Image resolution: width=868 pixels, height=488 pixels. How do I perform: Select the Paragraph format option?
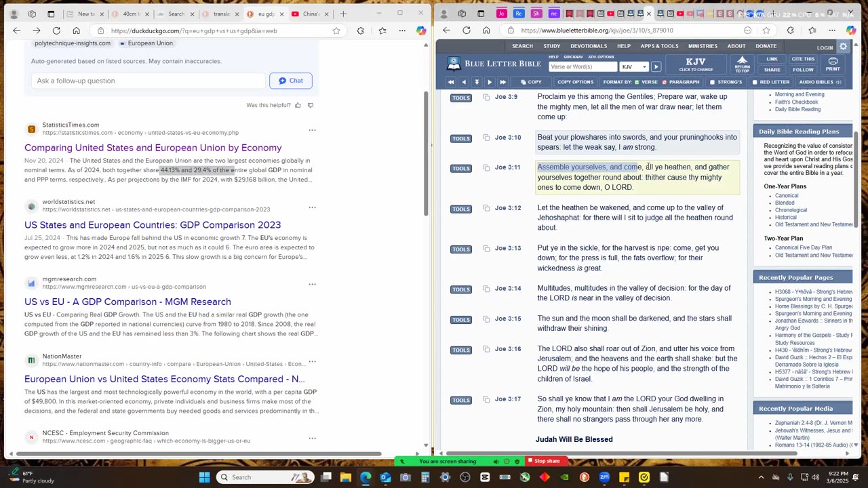coord(680,82)
